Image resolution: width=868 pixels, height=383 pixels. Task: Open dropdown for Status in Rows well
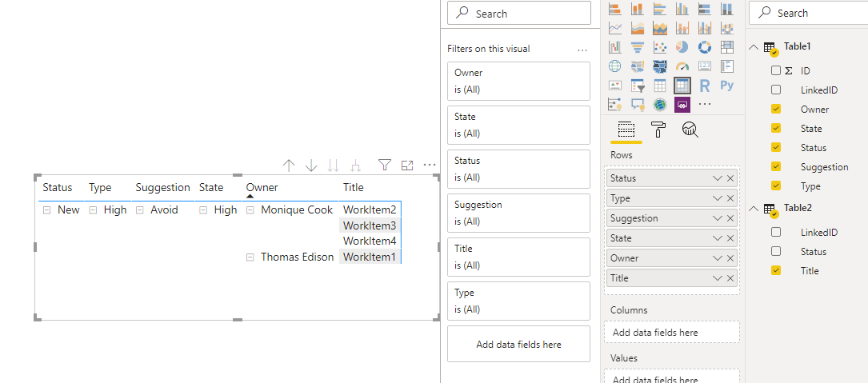tap(718, 178)
